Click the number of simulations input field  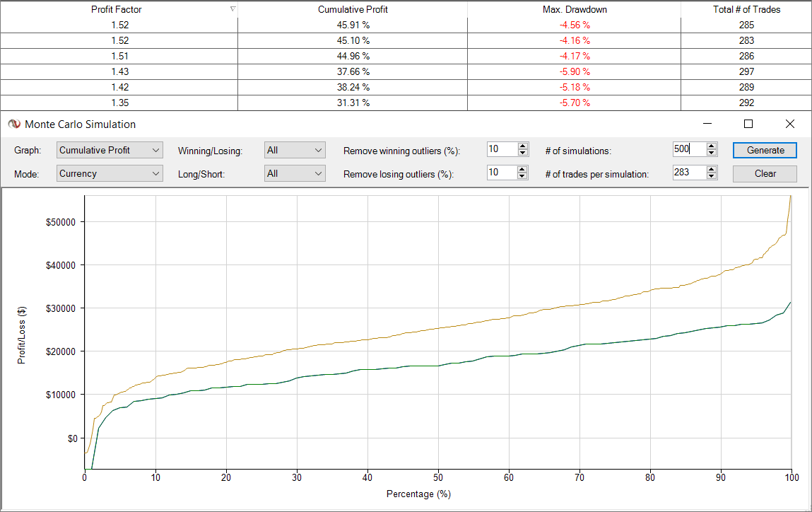(688, 150)
